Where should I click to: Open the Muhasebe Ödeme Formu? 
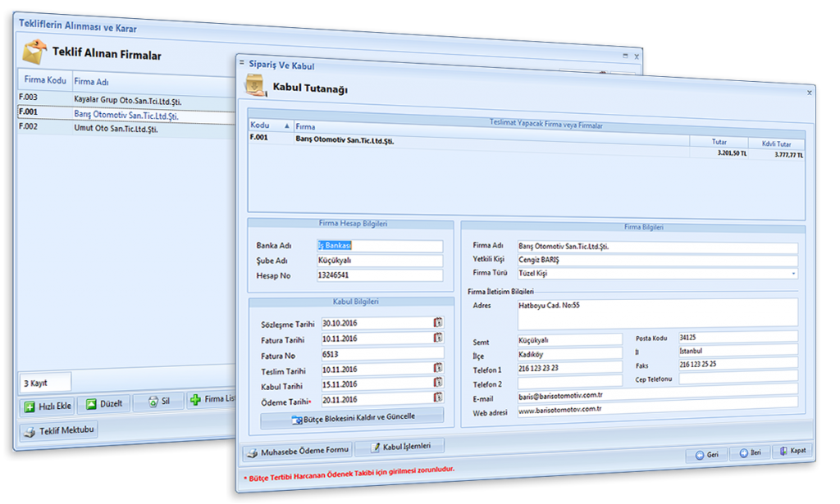click(x=297, y=449)
